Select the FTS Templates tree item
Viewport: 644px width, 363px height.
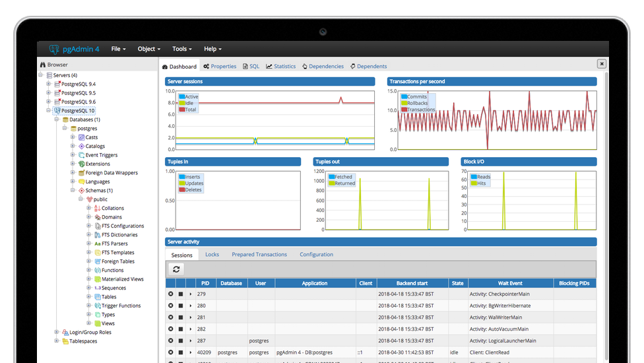coord(114,253)
